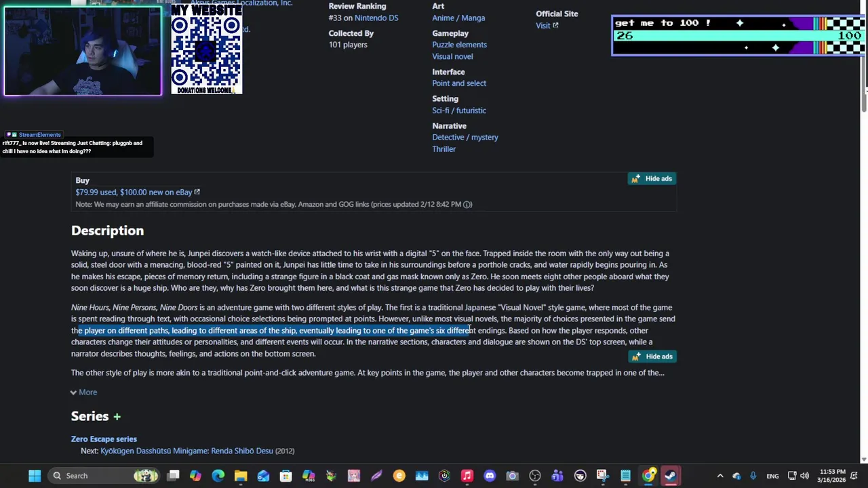Viewport: 868px width, 488px height.
Task: Click Hide ads button below the description
Action: click(651, 357)
